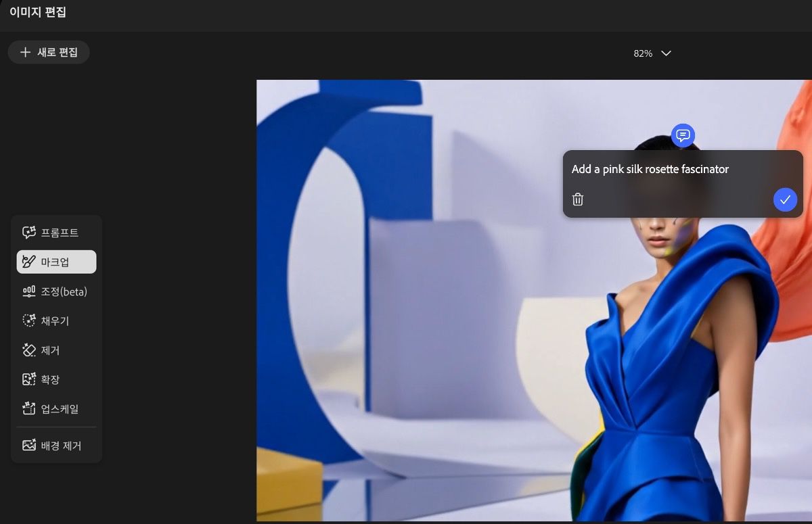Screen dimensions: 812x524
Task: Select the 프롬프트 tool
Action: pos(57,233)
